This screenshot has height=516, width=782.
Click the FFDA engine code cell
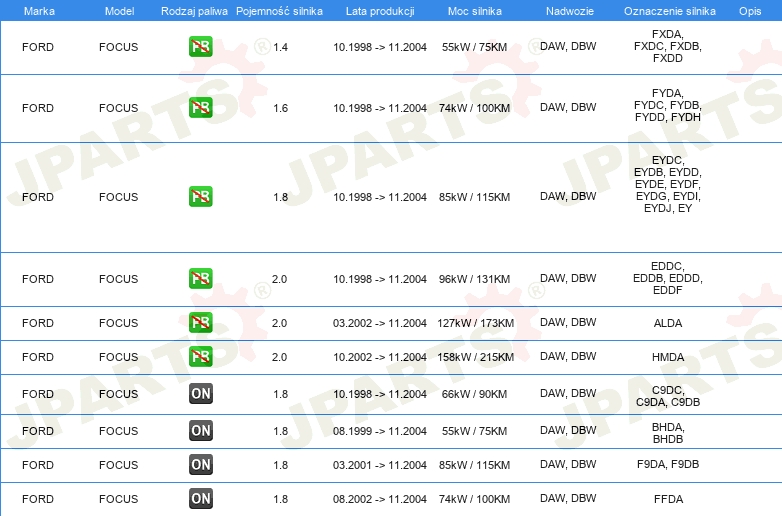point(667,499)
